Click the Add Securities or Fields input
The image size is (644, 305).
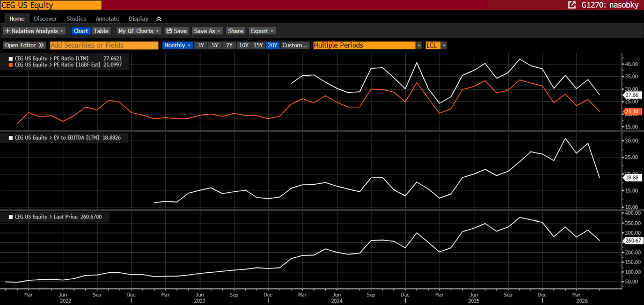click(104, 46)
